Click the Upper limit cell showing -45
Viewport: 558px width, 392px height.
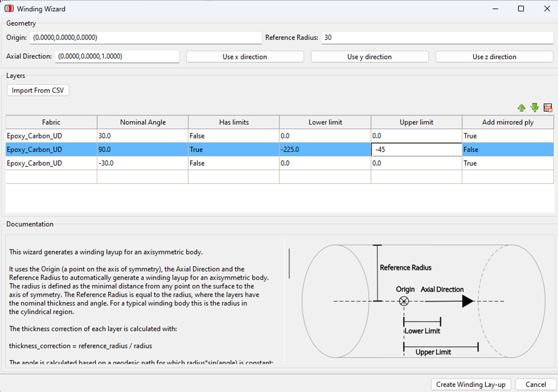pyautogui.click(x=416, y=149)
